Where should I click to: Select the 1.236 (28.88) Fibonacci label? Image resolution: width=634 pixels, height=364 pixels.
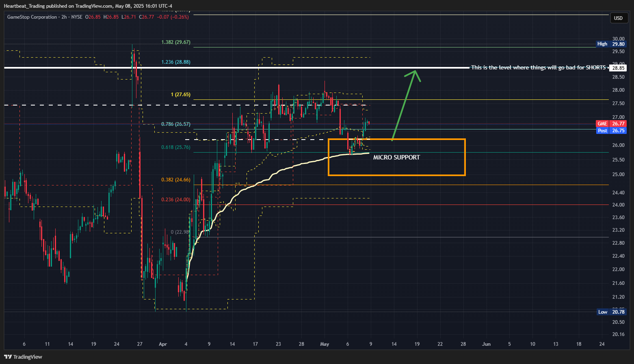point(176,62)
